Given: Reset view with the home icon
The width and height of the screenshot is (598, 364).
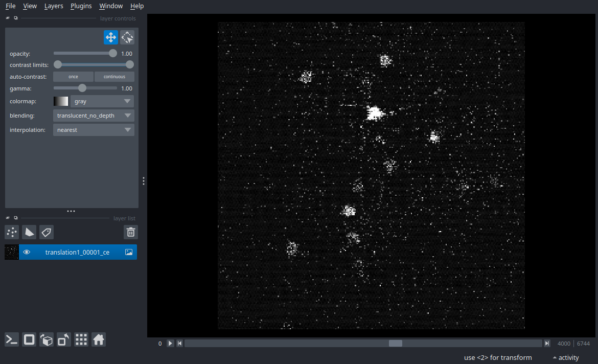Looking at the screenshot, I should (98, 339).
